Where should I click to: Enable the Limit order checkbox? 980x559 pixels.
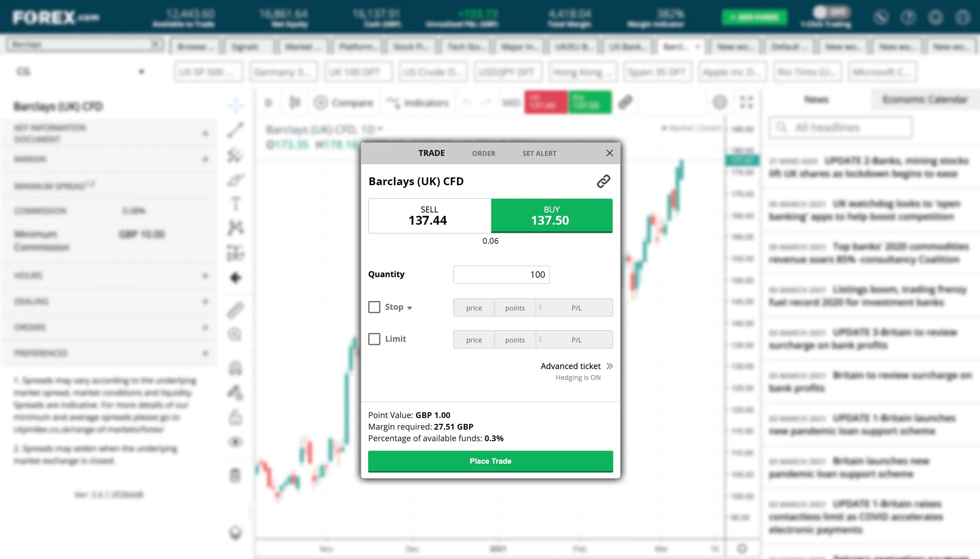[374, 339]
